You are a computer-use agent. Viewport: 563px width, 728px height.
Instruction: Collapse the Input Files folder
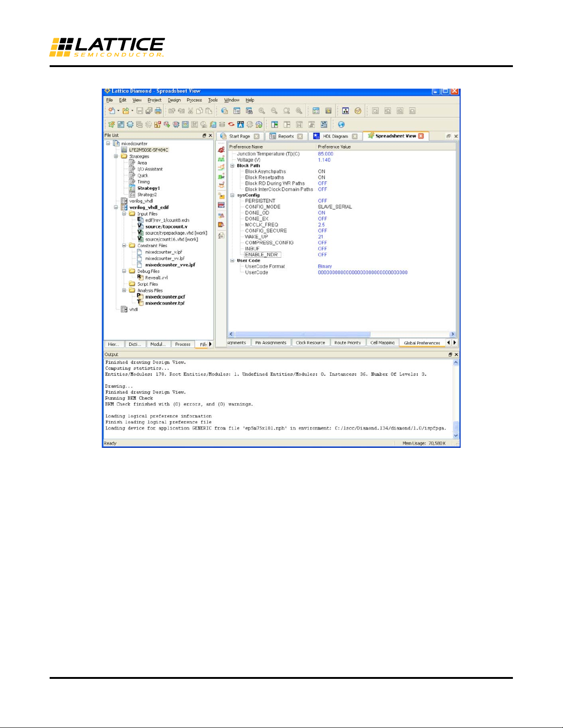coord(124,214)
